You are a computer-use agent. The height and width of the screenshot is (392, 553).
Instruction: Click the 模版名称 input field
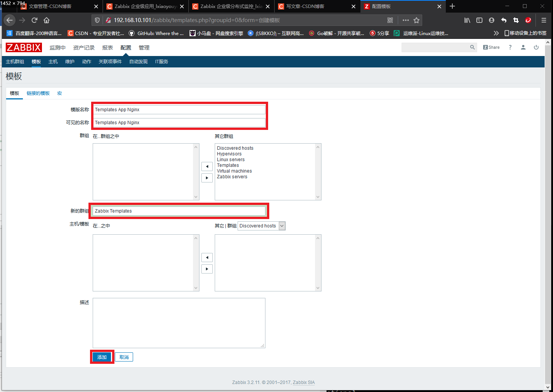[x=179, y=110]
